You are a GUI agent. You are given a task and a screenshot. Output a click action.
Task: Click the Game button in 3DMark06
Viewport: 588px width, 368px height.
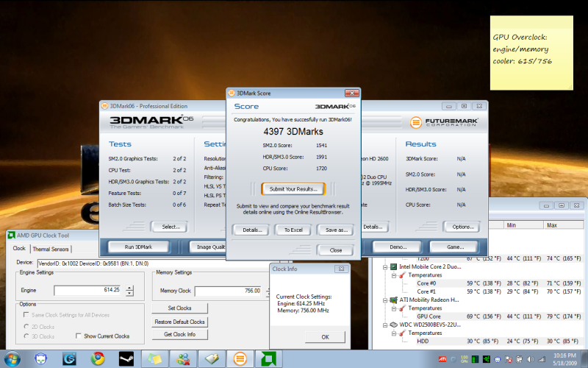[x=454, y=247]
